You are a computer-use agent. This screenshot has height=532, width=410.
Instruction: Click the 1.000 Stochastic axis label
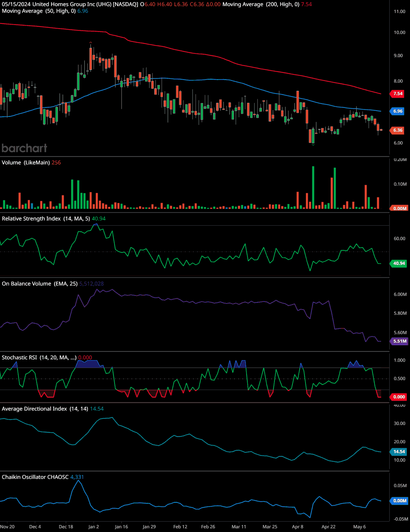click(x=399, y=360)
